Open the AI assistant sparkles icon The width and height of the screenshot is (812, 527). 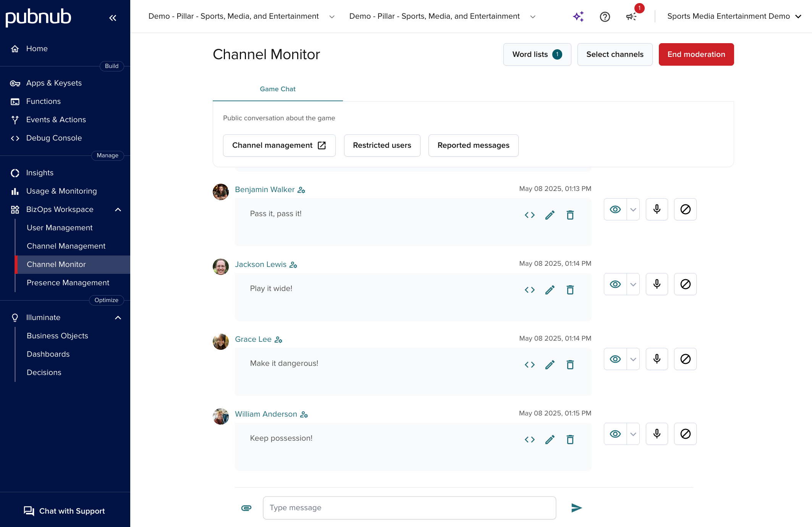point(578,16)
